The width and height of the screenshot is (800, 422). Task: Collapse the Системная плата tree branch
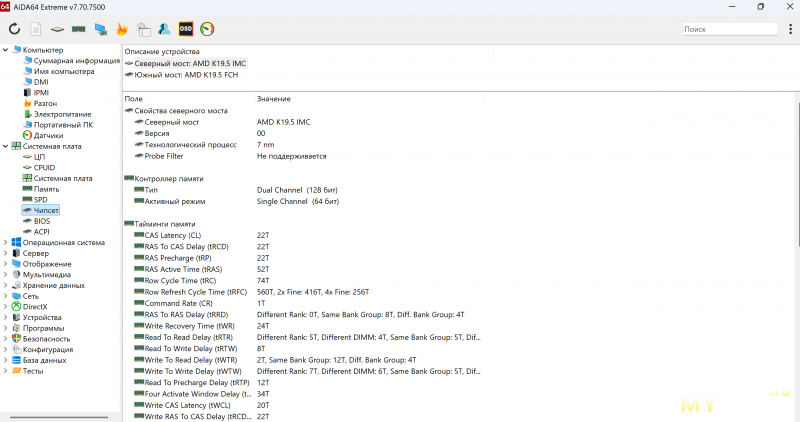(6, 146)
